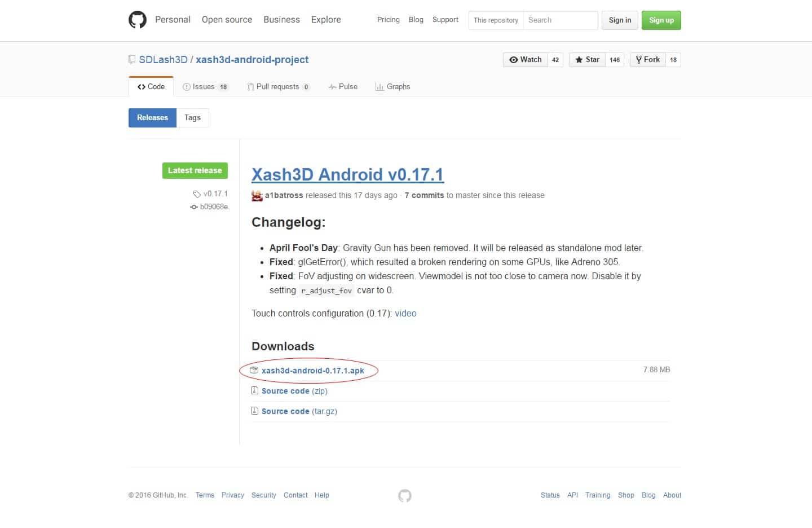Watch this repository

pos(526,60)
